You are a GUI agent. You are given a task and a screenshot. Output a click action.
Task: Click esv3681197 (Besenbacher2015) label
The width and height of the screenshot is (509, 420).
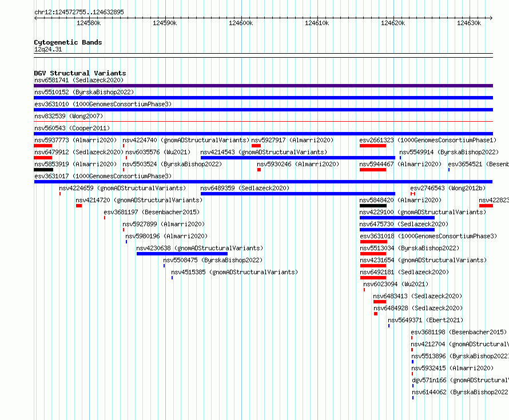point(152,212)
